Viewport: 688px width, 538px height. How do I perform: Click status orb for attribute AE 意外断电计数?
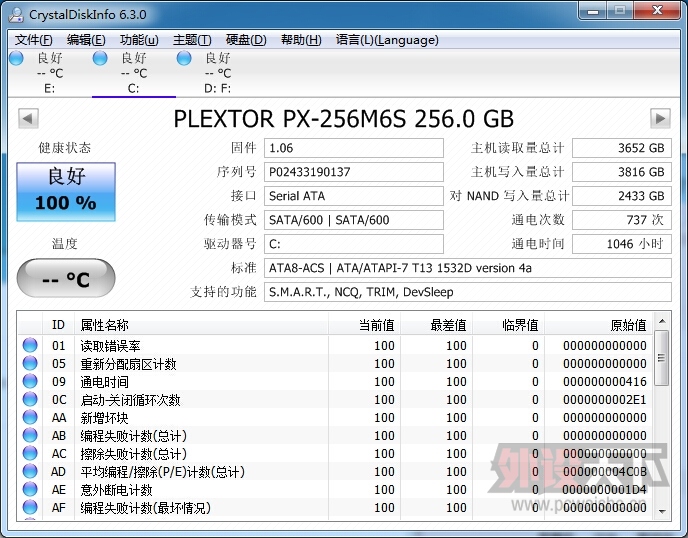click(x=30, y=490)
